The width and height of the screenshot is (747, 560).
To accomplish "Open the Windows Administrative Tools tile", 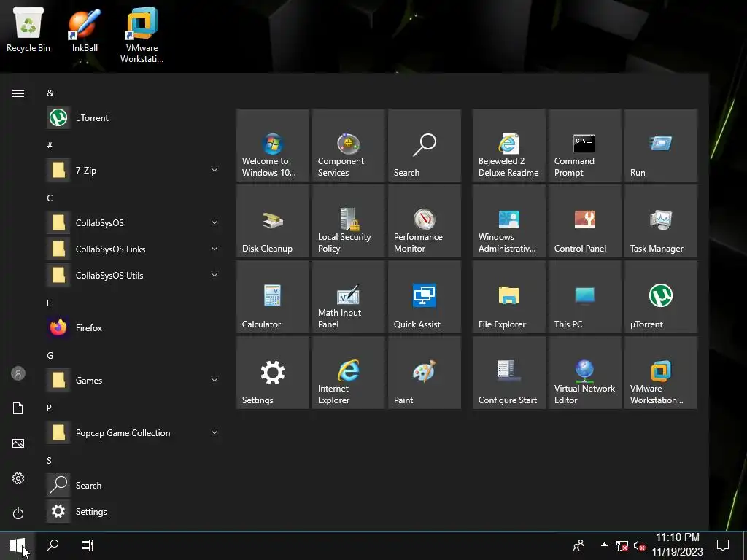I will (508, 221).
